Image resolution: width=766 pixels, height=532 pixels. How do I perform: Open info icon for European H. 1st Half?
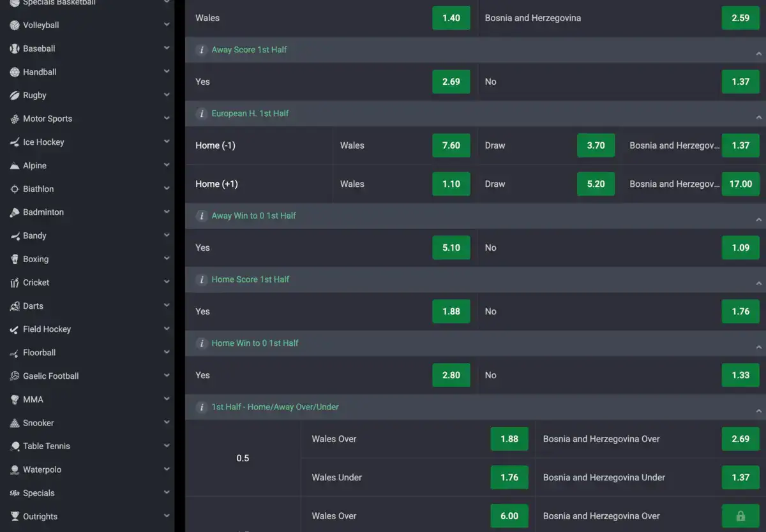pyautogui.click(x=202, y=114)
